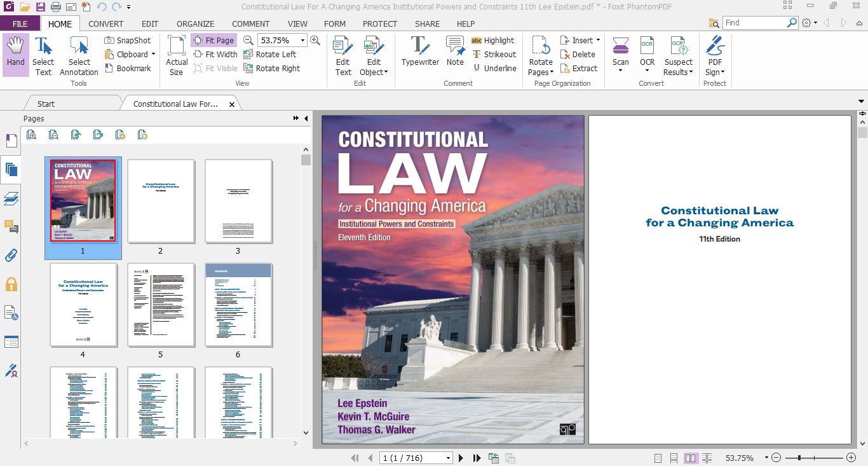
Task: Select page 6 thumbnail
Action: click(238, 305)
